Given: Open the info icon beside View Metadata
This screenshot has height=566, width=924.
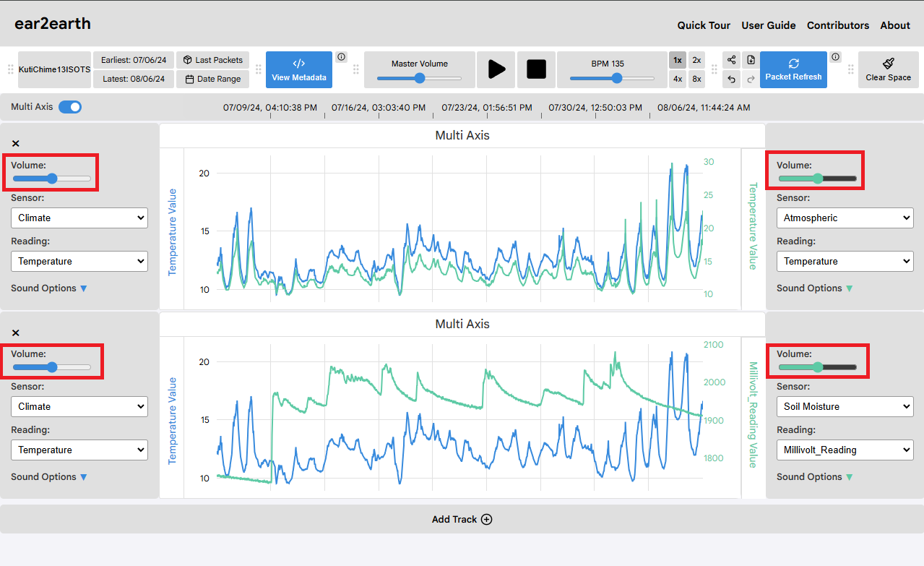Looking at the screenshot, I should pos(341,57).
